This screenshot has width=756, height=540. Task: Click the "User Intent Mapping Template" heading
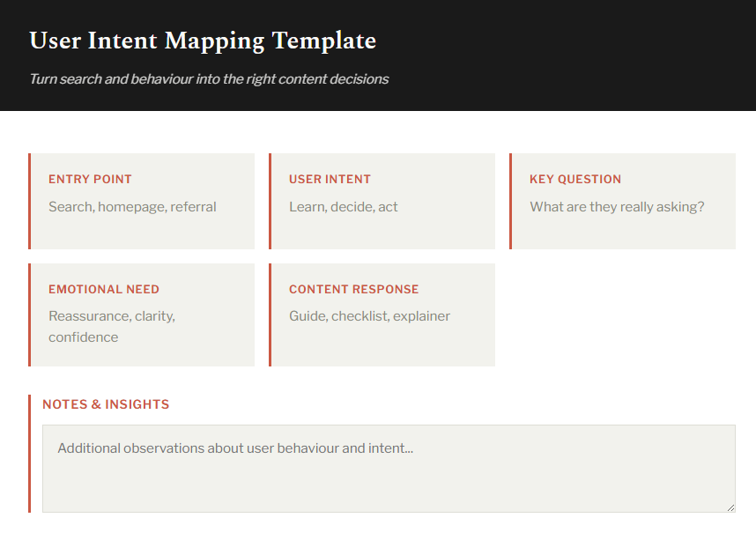(x=203, y=41)
